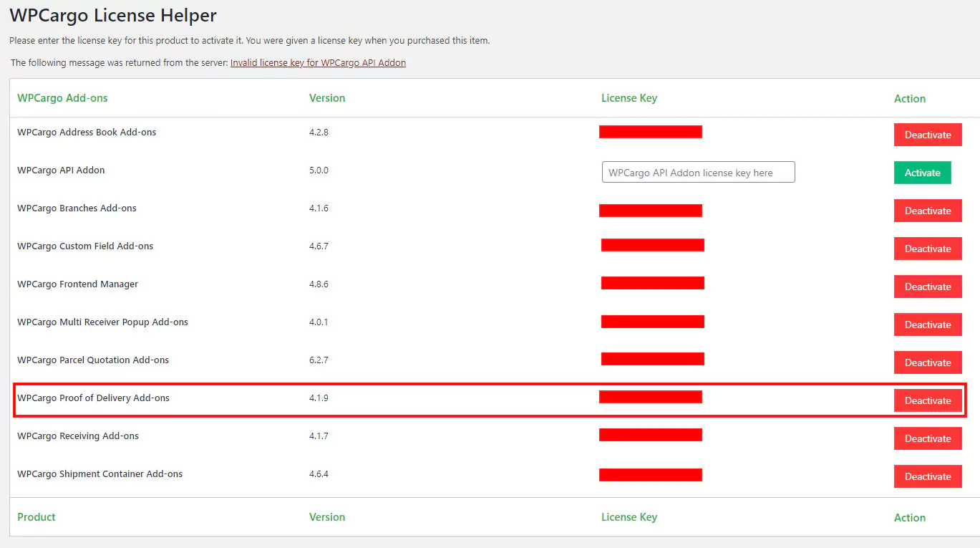Type in API Addon license key field

coord(698,173)
